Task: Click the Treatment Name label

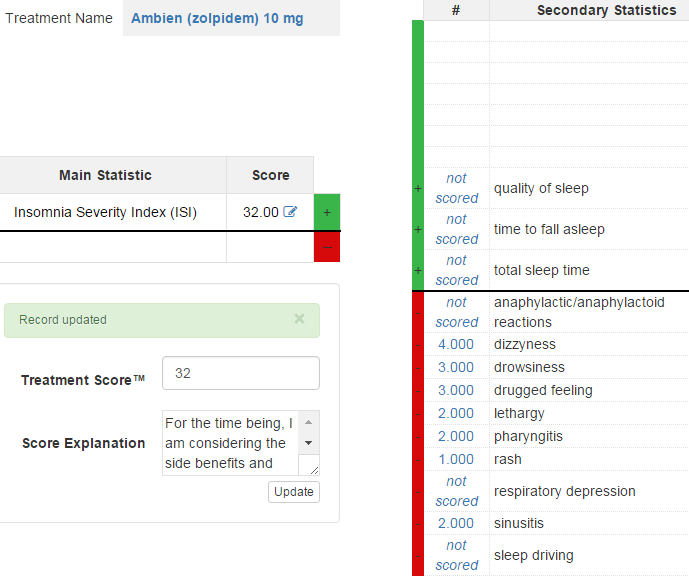Action: 59,18
